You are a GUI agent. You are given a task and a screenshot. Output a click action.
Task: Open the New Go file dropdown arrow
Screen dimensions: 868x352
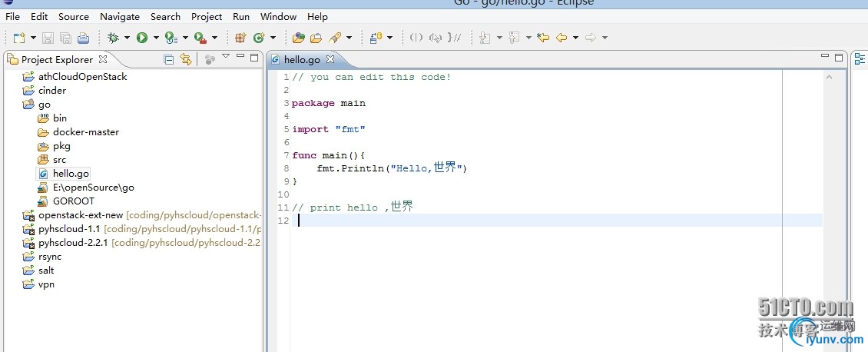pyautogui.click(x=273, y=38)
